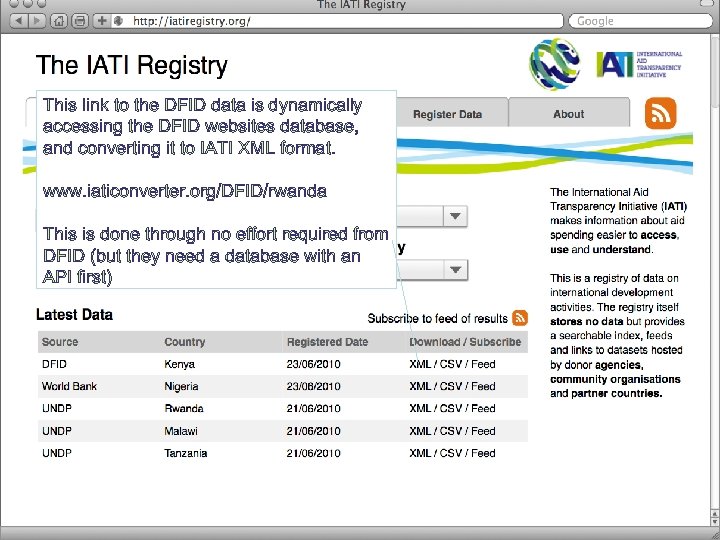Screen dimensions: 720x540
Task: Open the browser home page icon
Action: (58, 21)
